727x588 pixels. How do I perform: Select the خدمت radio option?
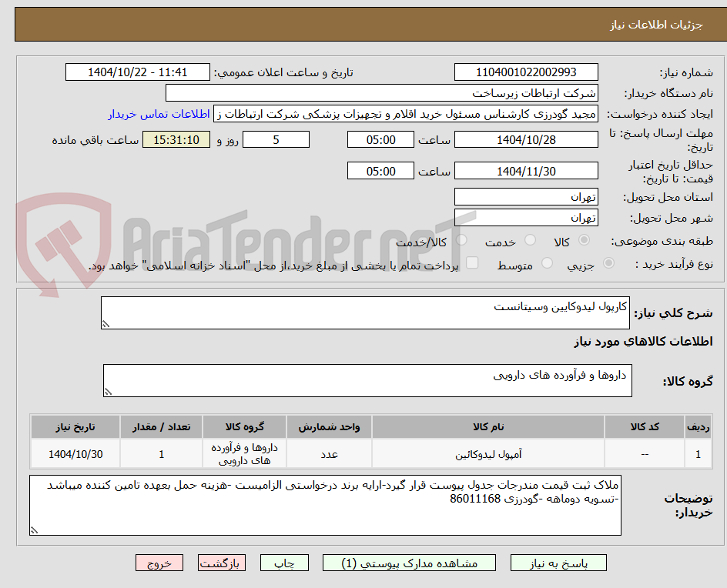530,239
